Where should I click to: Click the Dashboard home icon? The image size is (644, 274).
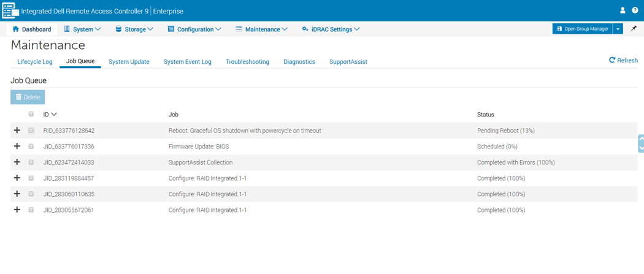(15, 29)
